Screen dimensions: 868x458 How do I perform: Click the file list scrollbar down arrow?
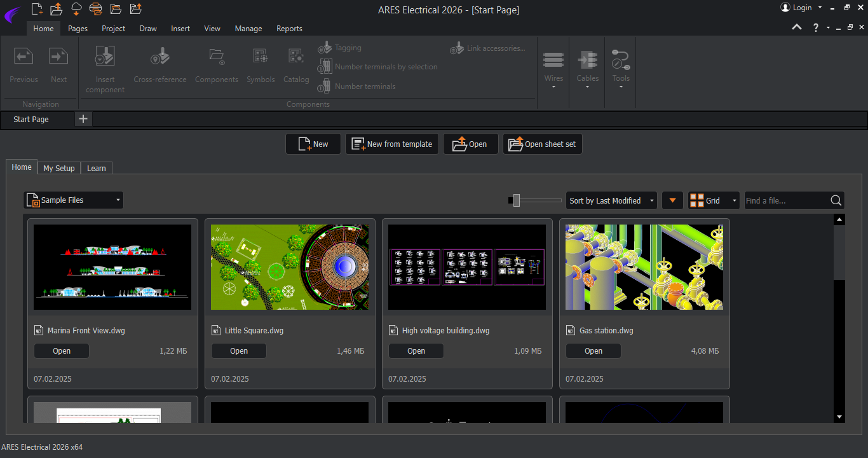(839, 417)
